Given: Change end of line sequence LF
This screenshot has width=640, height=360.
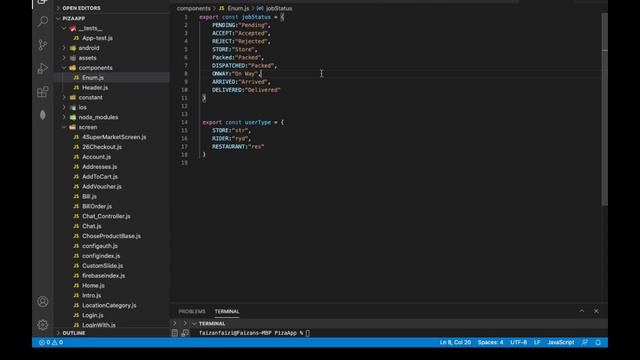Looking at the screenshot, I should click(537, 342).
